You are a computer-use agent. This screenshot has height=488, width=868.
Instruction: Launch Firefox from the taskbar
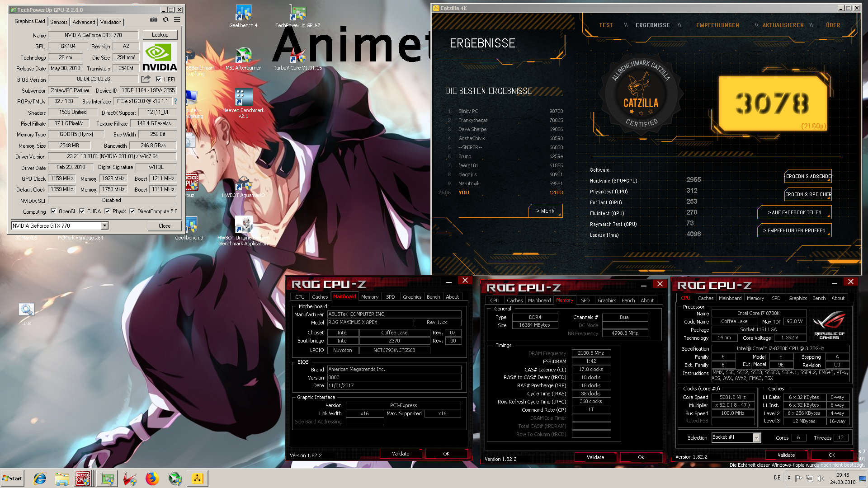tap(152, 479)
